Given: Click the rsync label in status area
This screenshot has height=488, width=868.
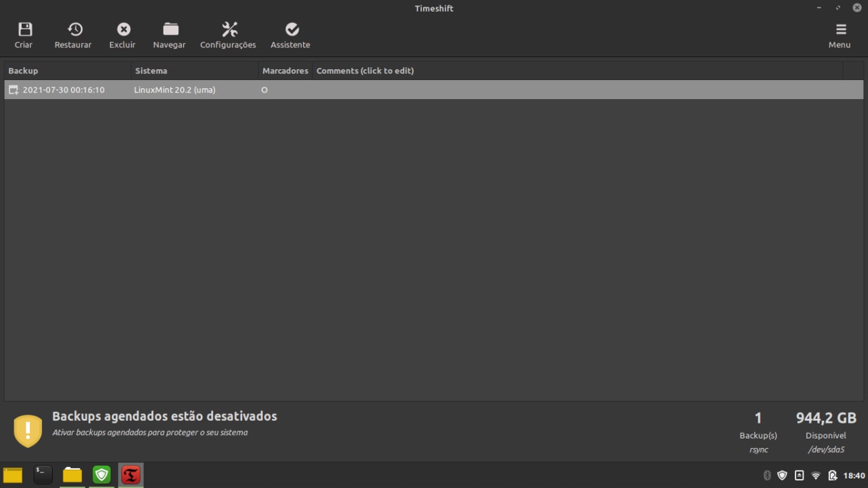Looking at the screenshot, I should pyautogui.click(x=759, y=449).
